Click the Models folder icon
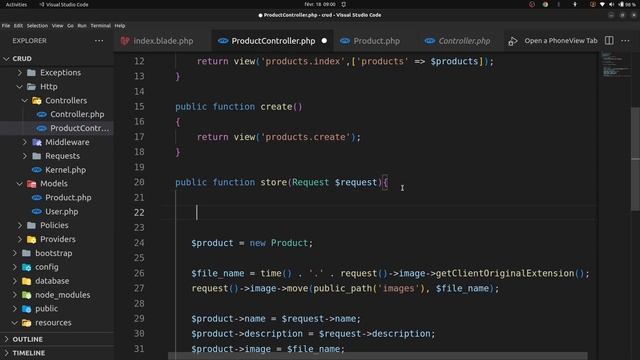This screenshot has height=360, width=640. (x=31, y=184)
